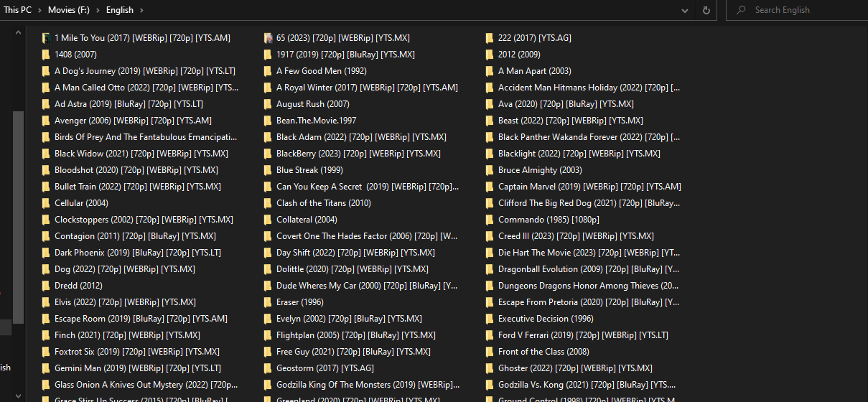The image size is (868, 402).
Task: Click the folder icon next to Cellular (2004)
Action: click(46, 203)
